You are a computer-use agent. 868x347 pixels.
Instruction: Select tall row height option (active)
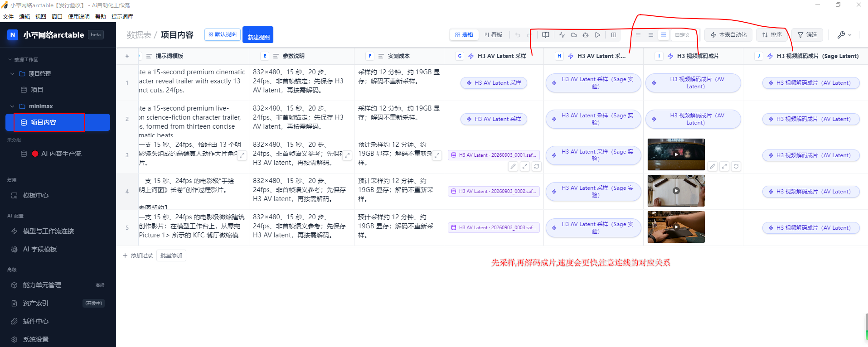click(664, 35)
